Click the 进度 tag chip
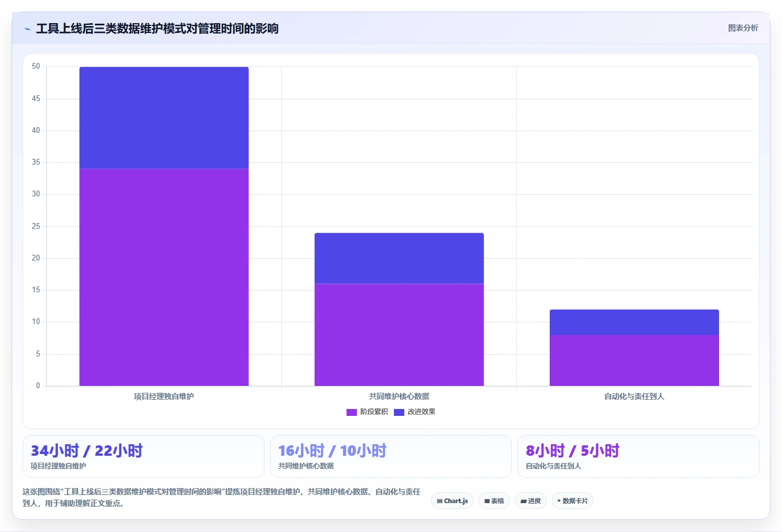Screen dimensions: 782x532 (530, 501)
